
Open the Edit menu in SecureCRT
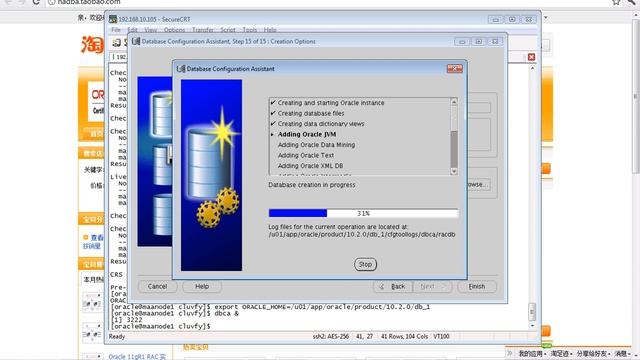(x=133, y=30)
